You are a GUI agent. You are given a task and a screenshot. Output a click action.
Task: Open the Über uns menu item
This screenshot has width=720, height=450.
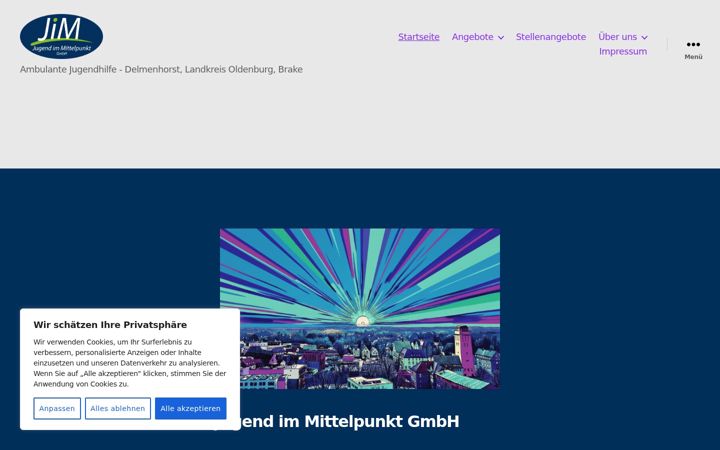point(617,37)
